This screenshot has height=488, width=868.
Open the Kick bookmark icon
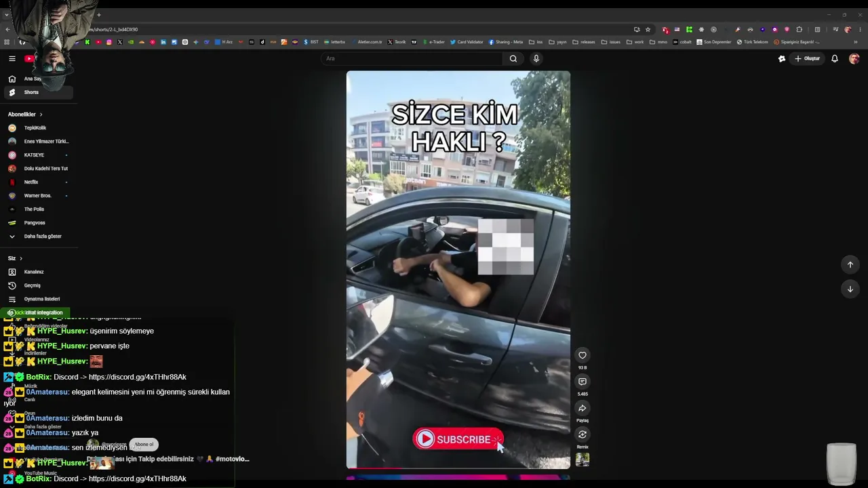click(x=87, y=42)
